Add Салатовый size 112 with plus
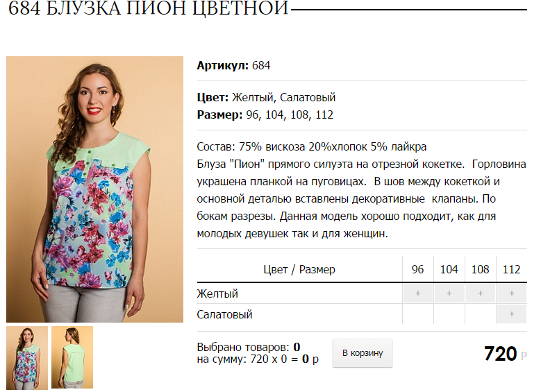This screenshot has width=541, height=392. 511,314
